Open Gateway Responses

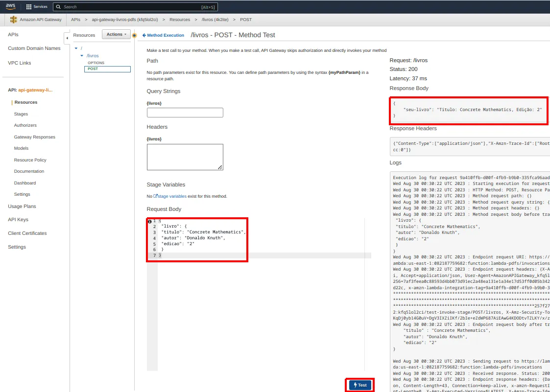click(35, 137)
